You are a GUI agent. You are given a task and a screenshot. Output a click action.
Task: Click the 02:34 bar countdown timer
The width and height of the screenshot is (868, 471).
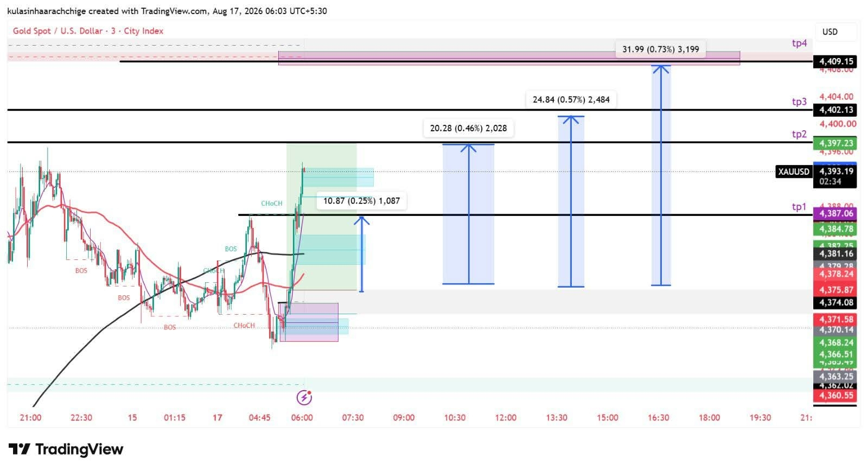click(830, 181)
